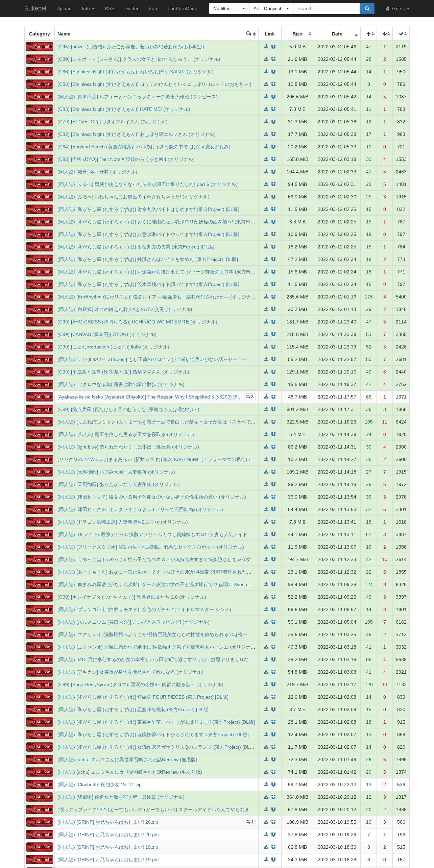
Task: Open the GRINP 19.zip entry
Action: (x=108, y=847)
